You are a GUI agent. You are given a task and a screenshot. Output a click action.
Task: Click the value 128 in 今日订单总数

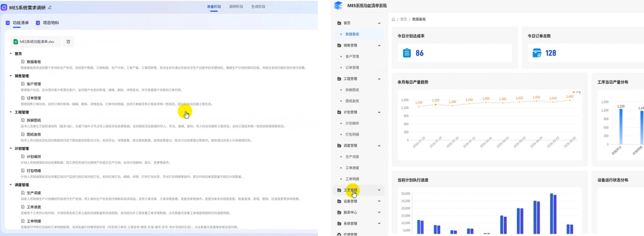tap(551, 53)
